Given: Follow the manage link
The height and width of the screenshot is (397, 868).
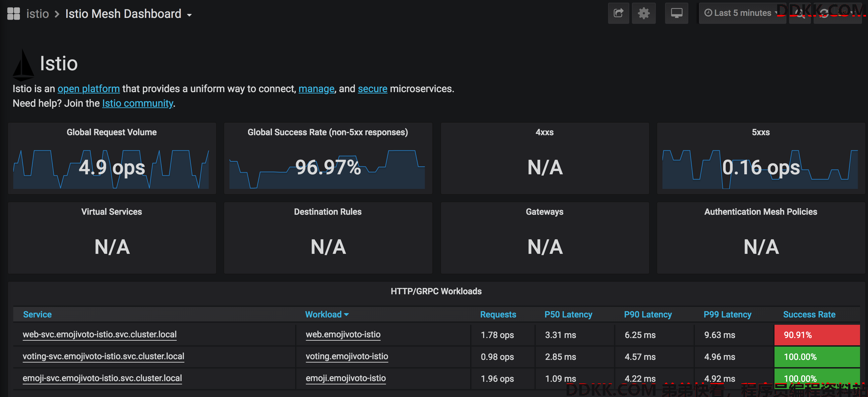Looking at the screenshot, I should 316,88.
